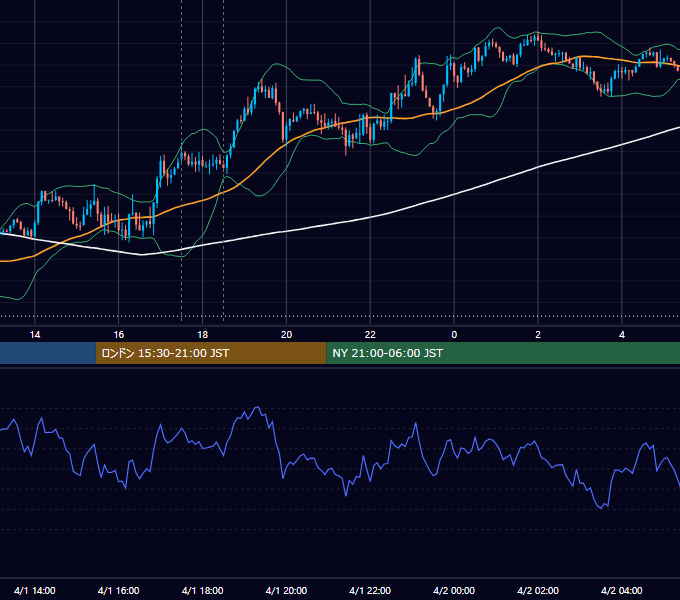
Task: Click the ロンドン 15:30-21:00 JST session bar
Action: [x=211, y=353]
